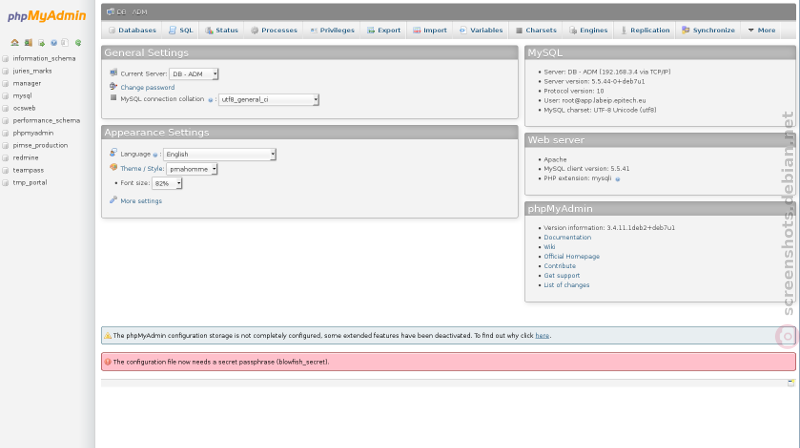Reload navigation frame with green icon

[78, 43]
